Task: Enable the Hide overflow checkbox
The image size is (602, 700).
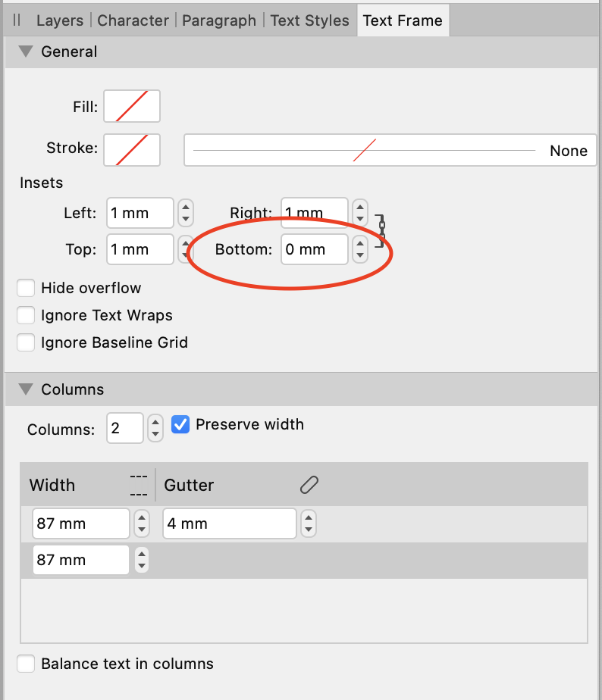Action: pos(27,288)
